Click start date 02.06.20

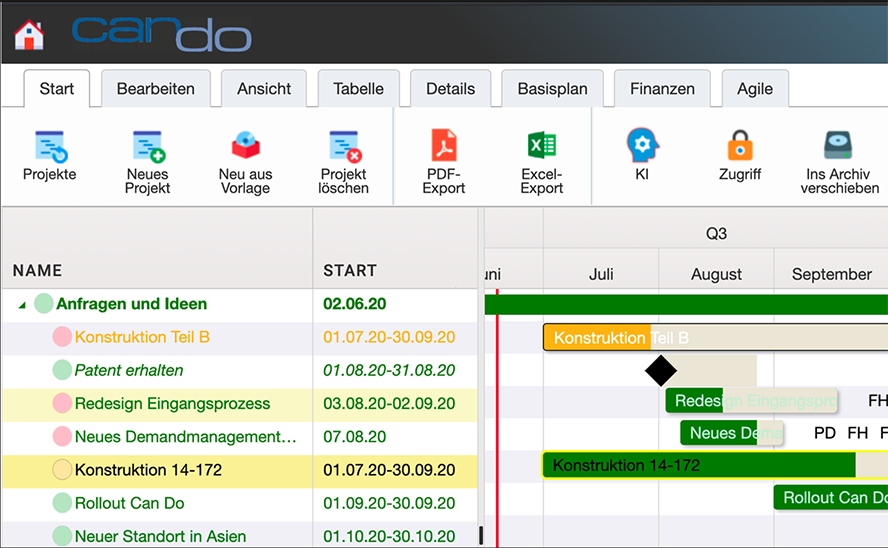coord(355,303)
